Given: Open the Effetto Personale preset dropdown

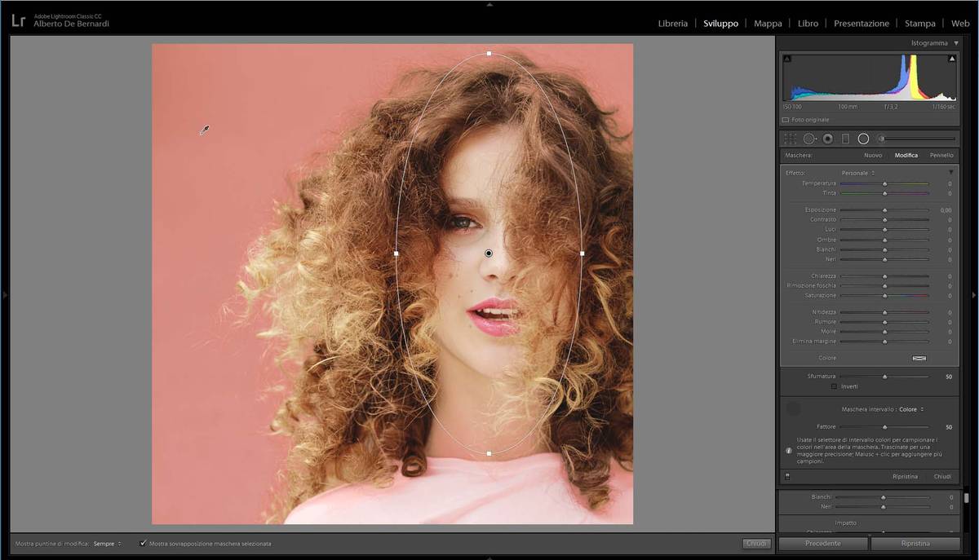Looking at the screenshot, I should (x=857, y=173).
